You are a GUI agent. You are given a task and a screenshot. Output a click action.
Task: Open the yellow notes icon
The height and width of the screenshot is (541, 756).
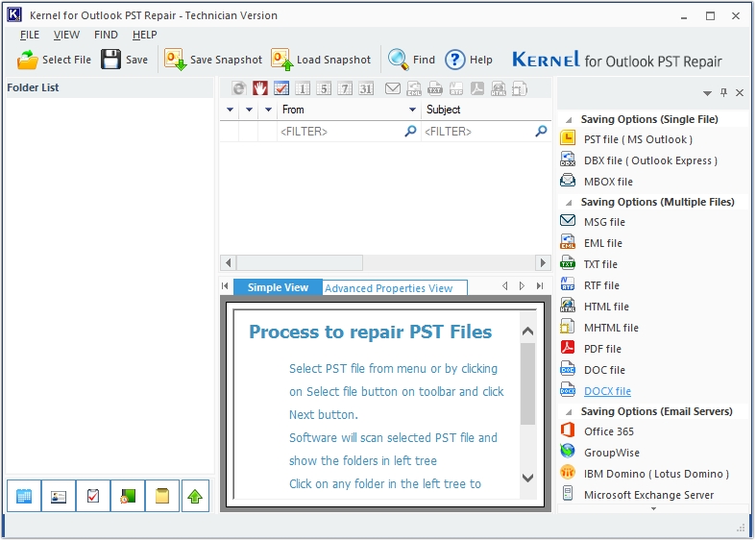[162, 496]
